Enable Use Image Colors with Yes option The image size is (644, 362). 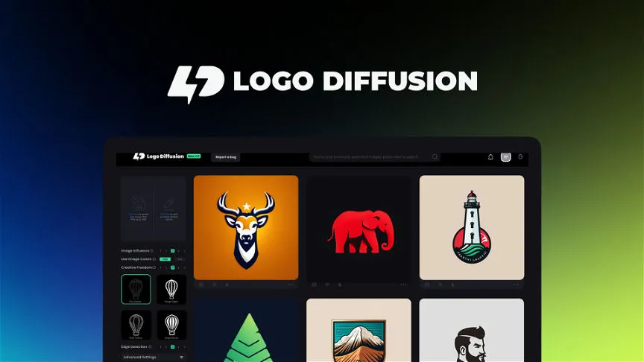pos(165,259)
